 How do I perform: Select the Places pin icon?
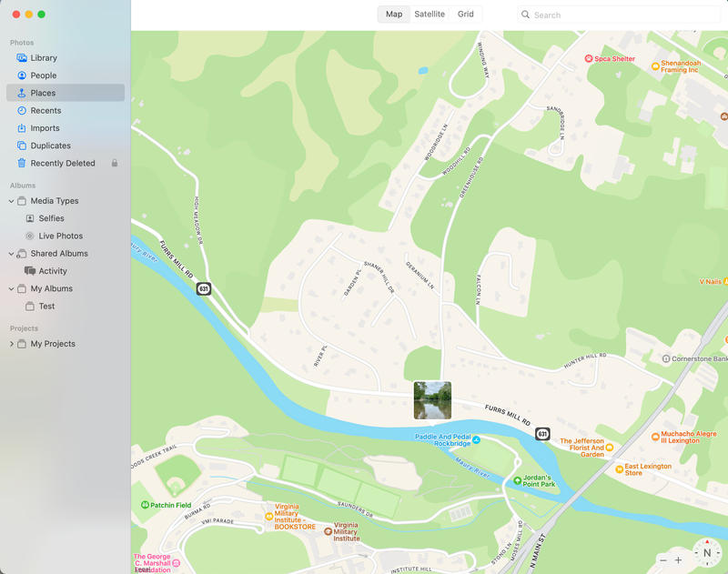21,93
